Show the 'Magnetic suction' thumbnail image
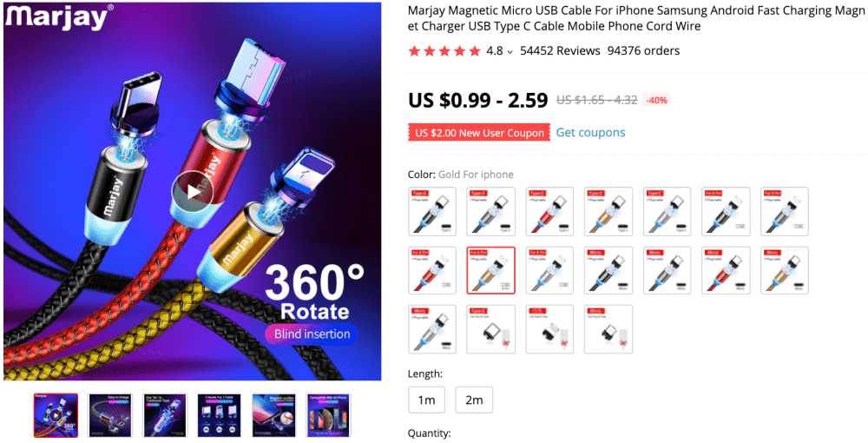This screenshot has height=443, width=868. point(273,415)
